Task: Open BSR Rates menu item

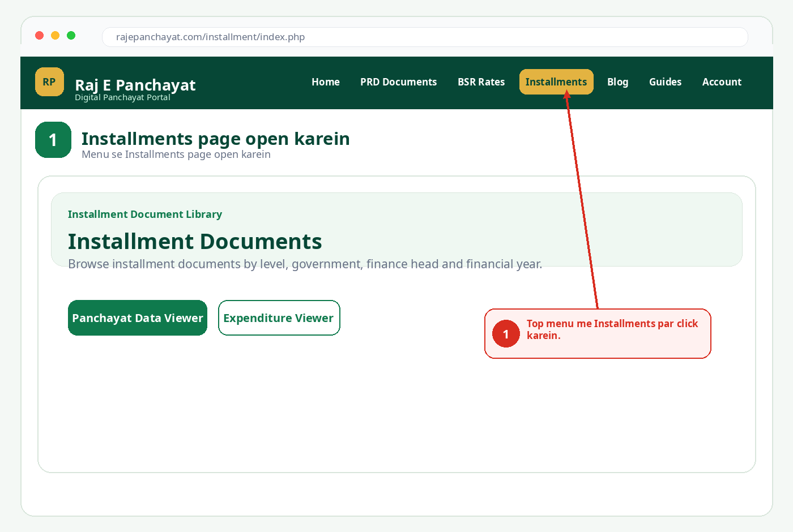Action: click(x=481, y=82)
